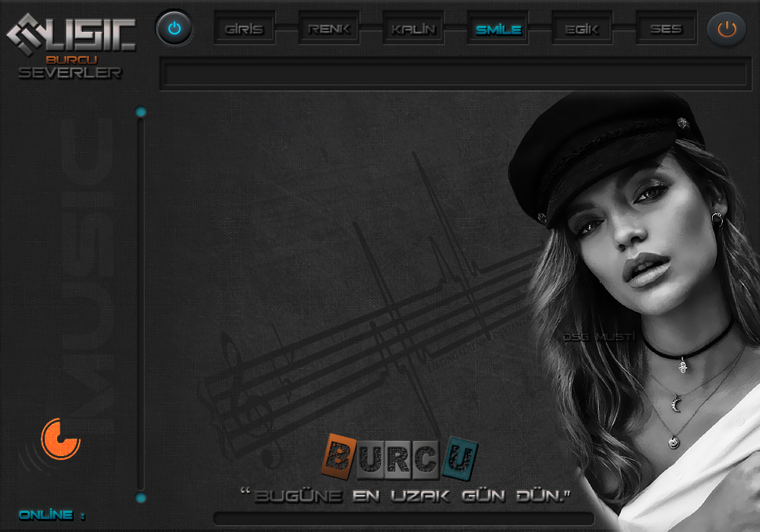The height and width of the screenshot is (532, 760).
Task: Click the Music Severler logo
Action: [x=71, y=46]
